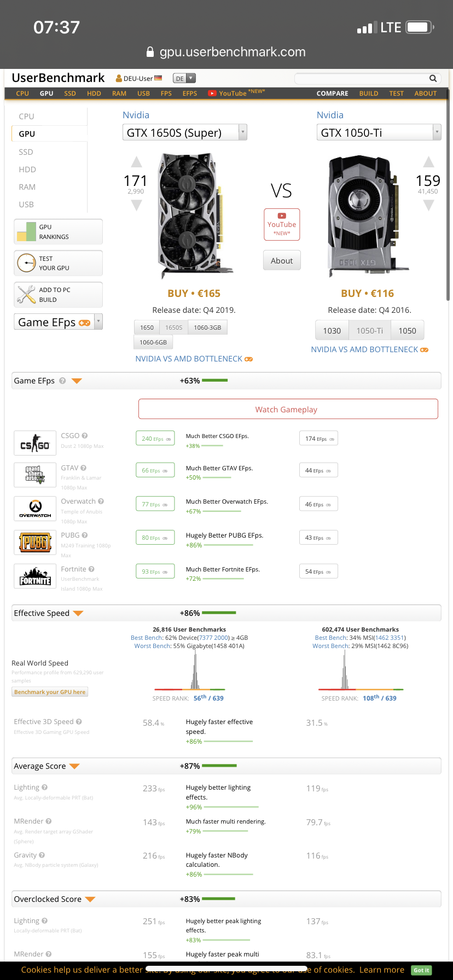Screen dimensions: 453x980
Task: Click the Learn more cookies link
Action: [x=382, y=970]
